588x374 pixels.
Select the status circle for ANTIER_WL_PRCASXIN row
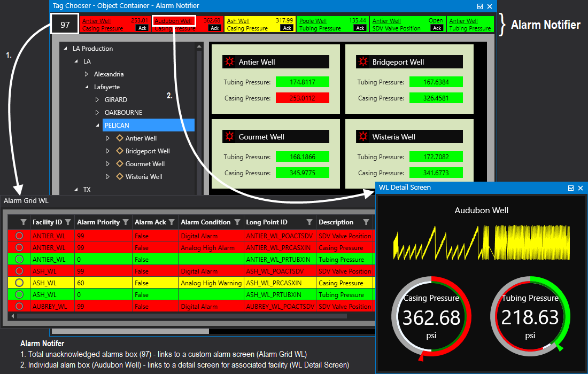tap(19, 247)
